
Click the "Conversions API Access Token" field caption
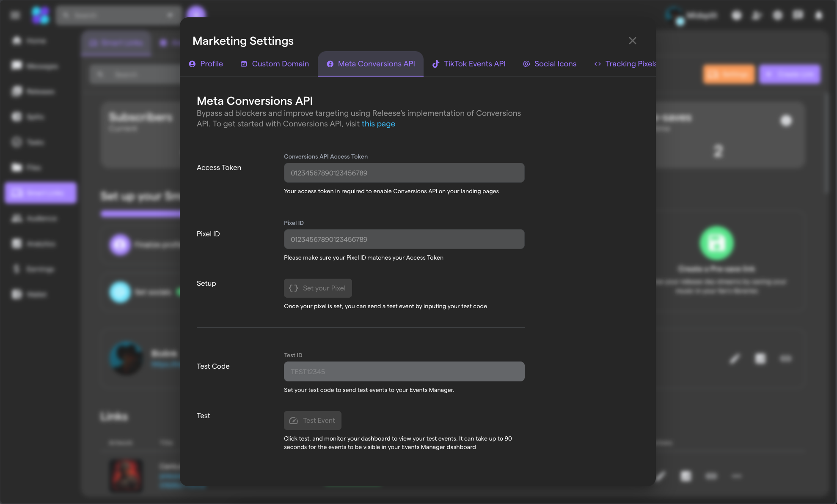point(326,156)
